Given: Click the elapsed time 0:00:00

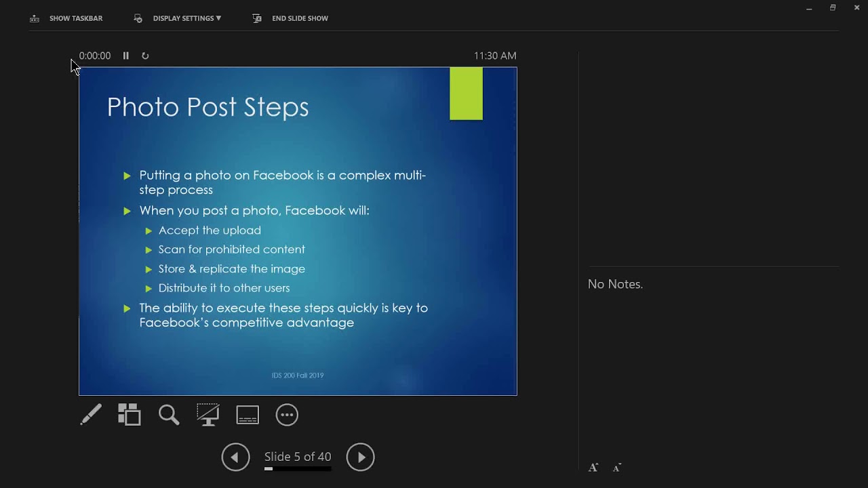Looking at the screenshot, I should 95,56.
